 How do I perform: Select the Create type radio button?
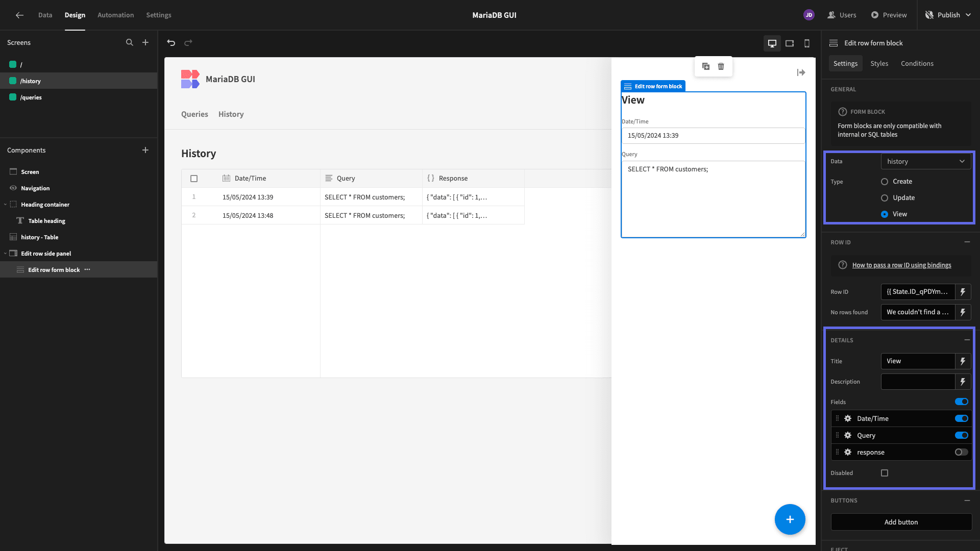(x=885, y=182)
